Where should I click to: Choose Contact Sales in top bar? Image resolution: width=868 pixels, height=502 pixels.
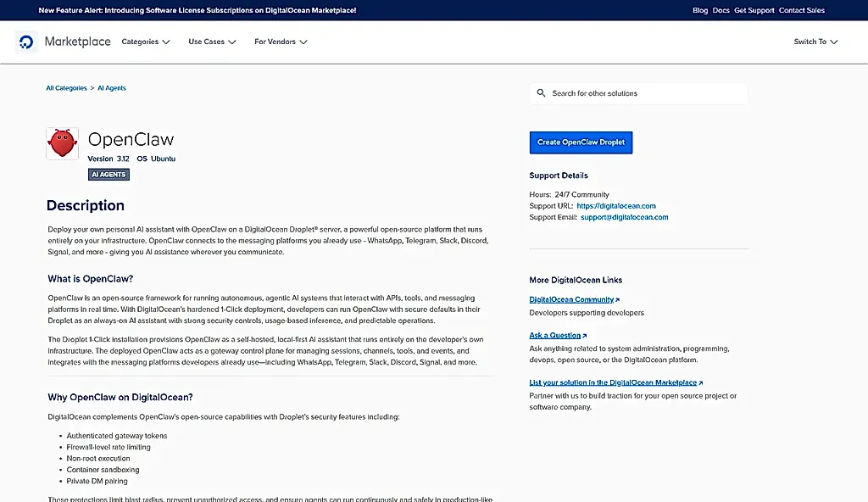click(x=802, y=10)
